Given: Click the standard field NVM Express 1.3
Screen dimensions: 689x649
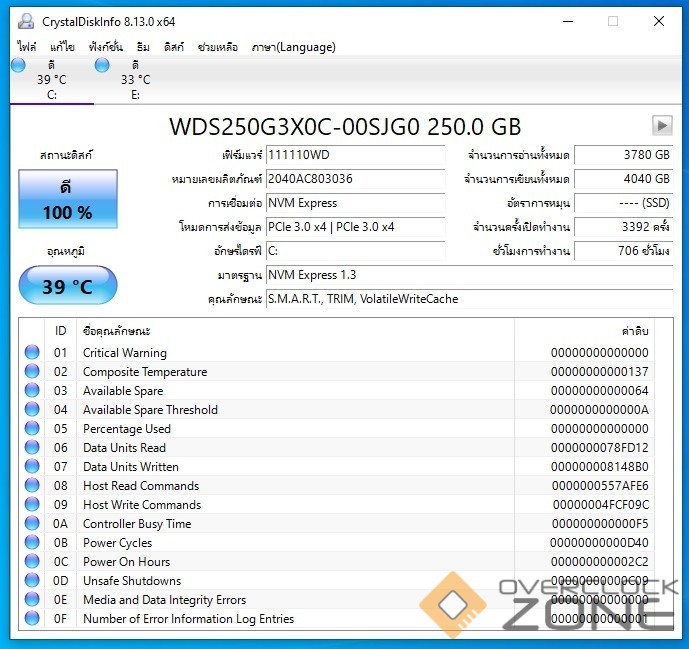Looking at the screenshot, I should click(469, 275).
